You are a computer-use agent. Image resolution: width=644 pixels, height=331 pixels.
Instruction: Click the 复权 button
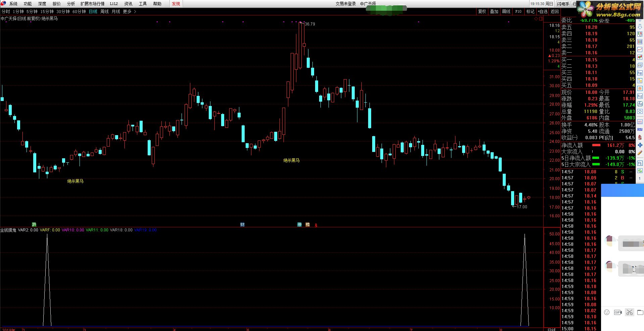click(x=482, y=11)
